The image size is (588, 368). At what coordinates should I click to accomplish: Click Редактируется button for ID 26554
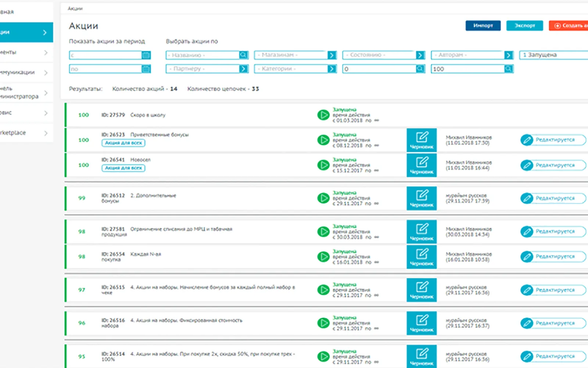(553, 256)
